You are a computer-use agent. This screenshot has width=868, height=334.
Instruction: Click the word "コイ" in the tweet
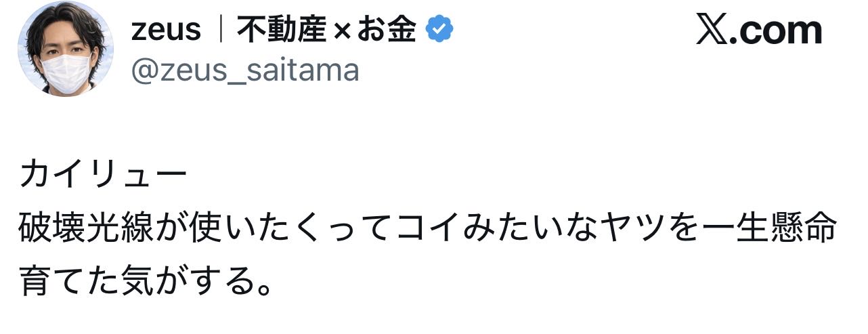428,230
